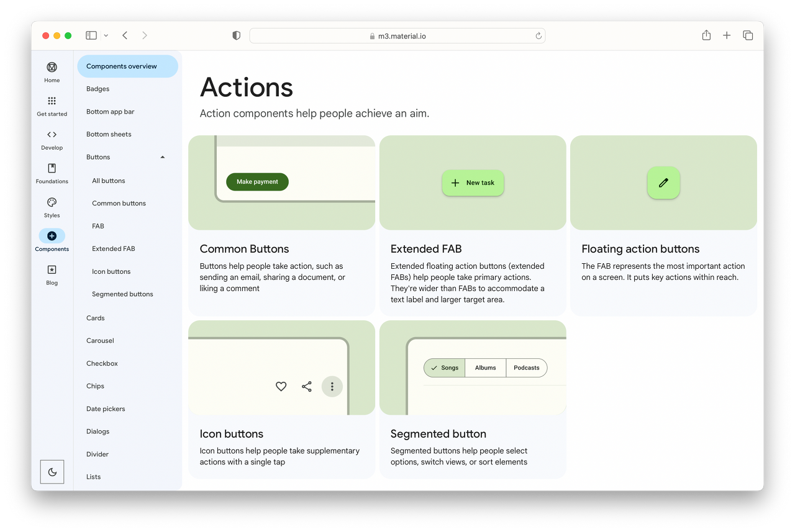Select Components overview in sidebar

(x=127, y=66)
